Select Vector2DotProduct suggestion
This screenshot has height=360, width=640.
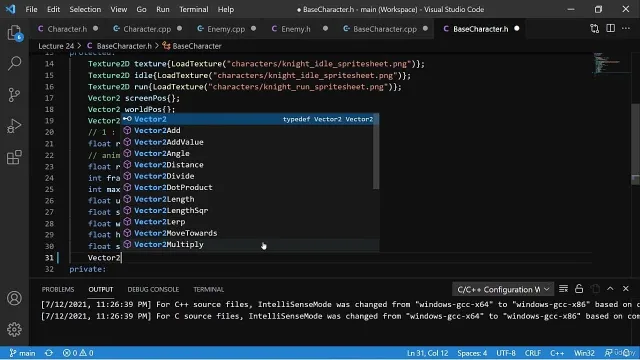(x=247, y=187)
